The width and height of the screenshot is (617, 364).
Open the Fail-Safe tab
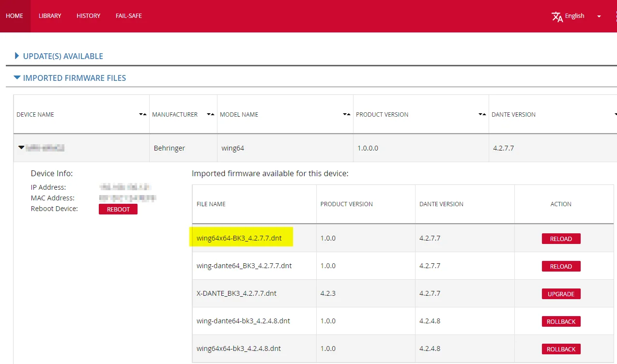tap(128, 16)
